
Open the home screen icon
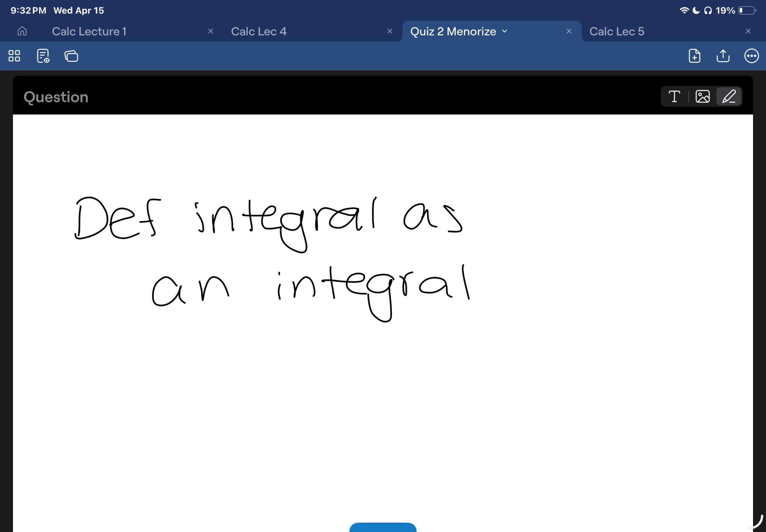22,31
